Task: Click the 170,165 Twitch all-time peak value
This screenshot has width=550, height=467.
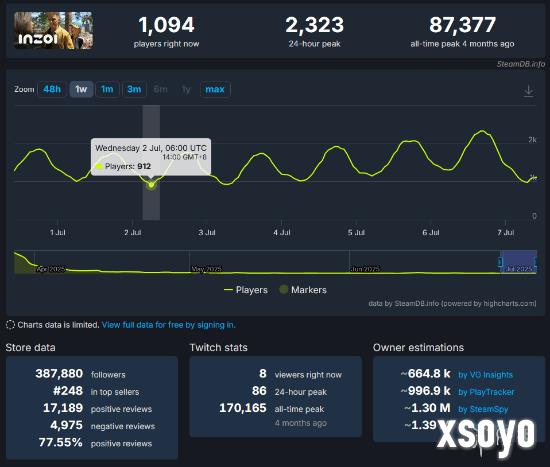Action: [243, 408]
